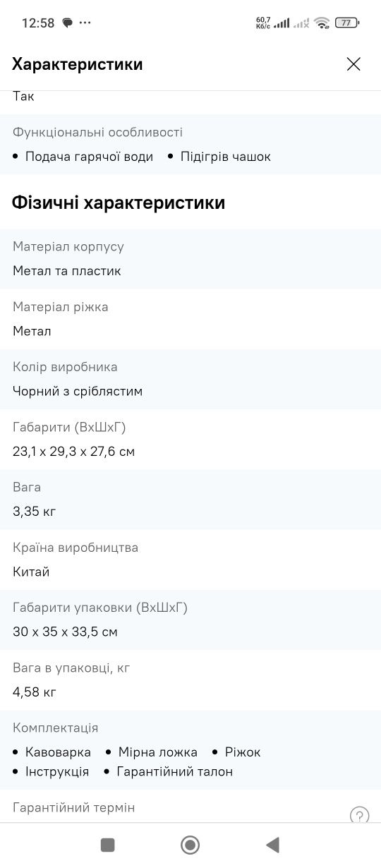Tap the Мірна ложка bundle item
This screenshot has height=868, width=381.
(x=158, y=752)
